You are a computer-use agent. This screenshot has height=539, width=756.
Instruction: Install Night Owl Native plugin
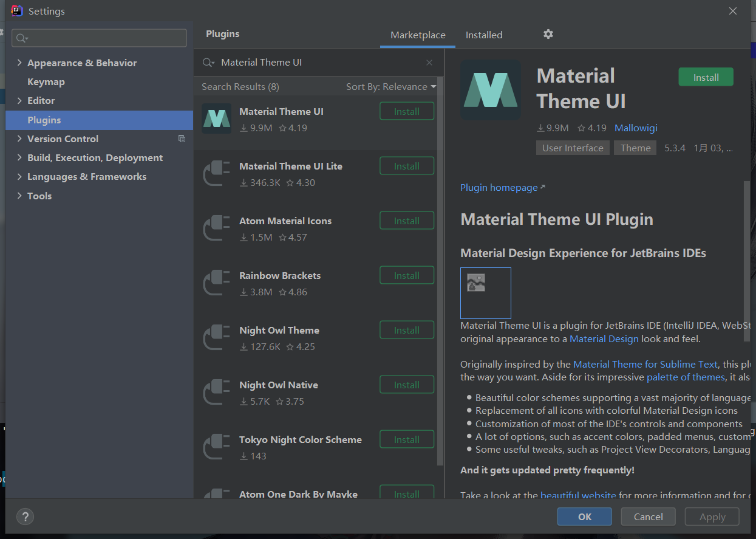pyautogui.click(x=407, y=385)
